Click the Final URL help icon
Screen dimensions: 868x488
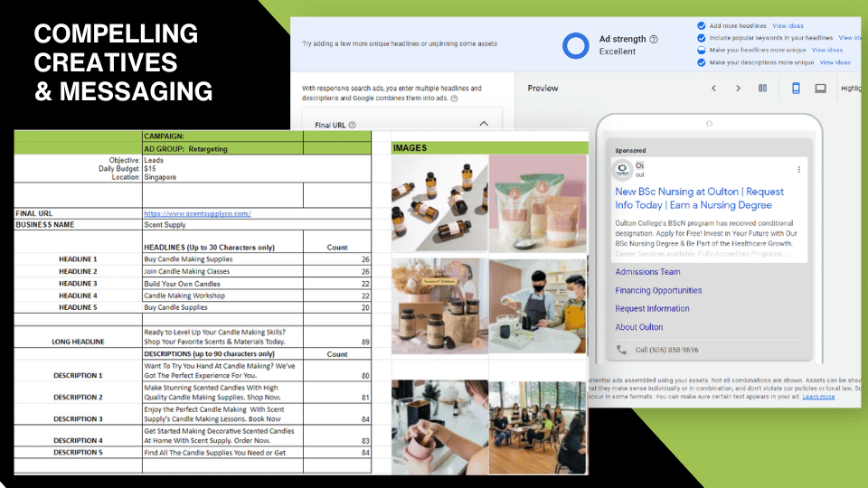pos(352,125)
